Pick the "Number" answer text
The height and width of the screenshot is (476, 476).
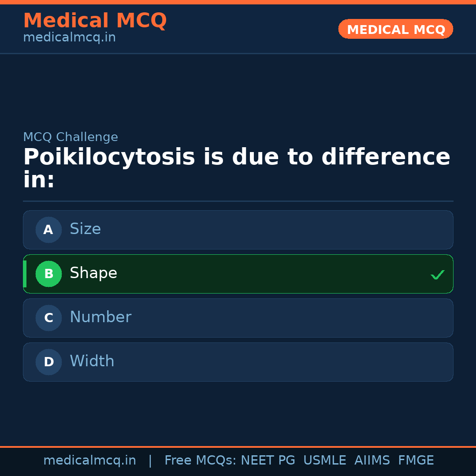coord(100,317)
